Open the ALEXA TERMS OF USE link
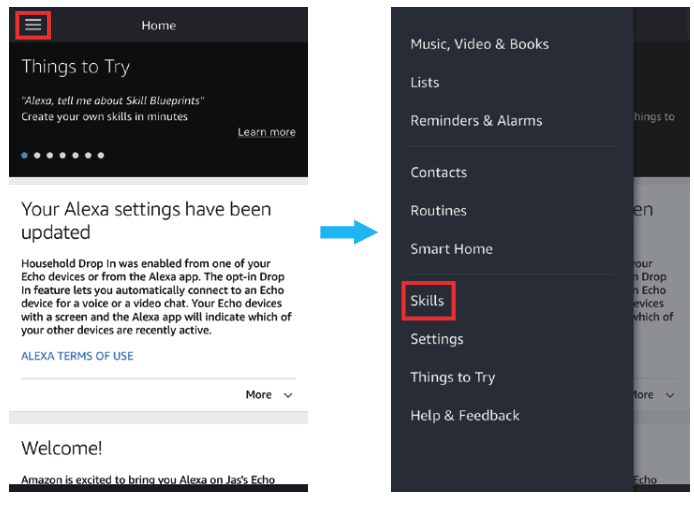 77,356
